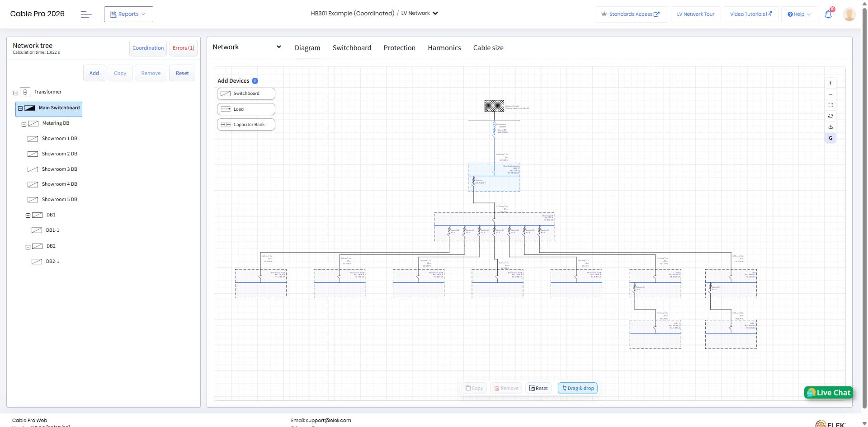
Task: Collapse the DB2 tree node
Action: pyautogui.click(x=28, y=247)
